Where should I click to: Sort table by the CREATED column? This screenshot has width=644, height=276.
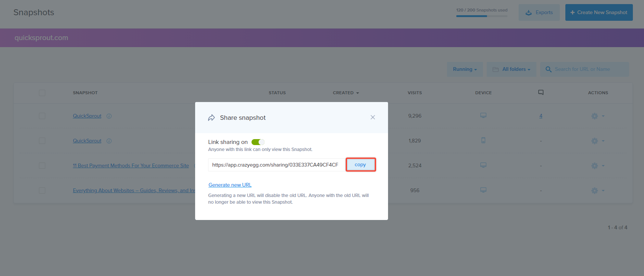coord(346,93)
